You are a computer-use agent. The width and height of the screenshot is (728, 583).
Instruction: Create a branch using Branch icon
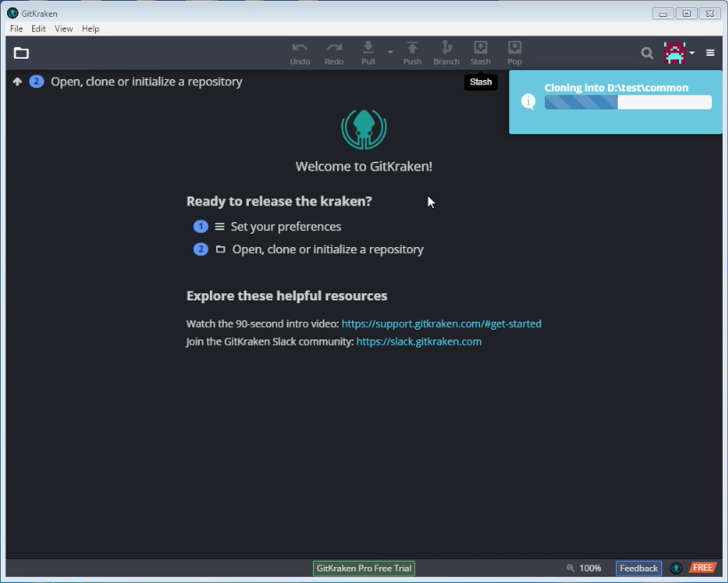(x=446, y=53)
